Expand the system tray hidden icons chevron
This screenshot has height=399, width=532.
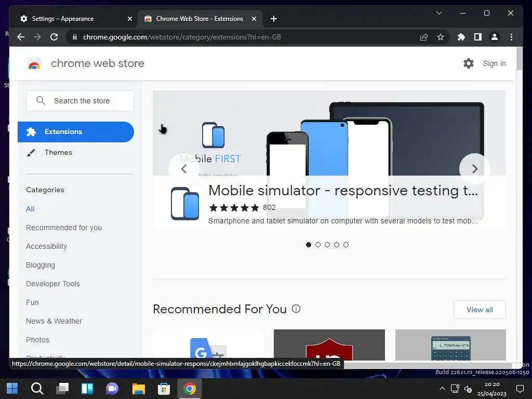442,389
